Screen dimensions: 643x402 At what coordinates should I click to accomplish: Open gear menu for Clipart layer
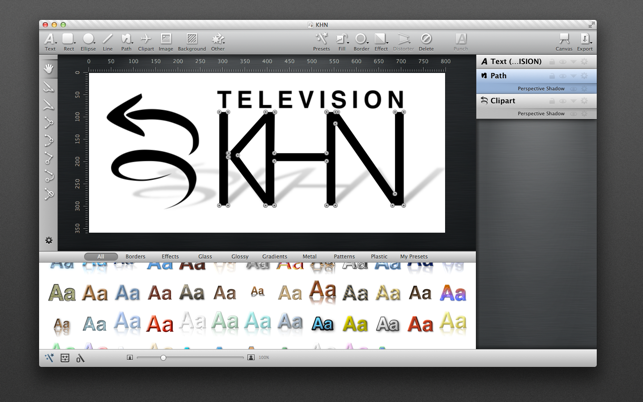click(584, 101)
